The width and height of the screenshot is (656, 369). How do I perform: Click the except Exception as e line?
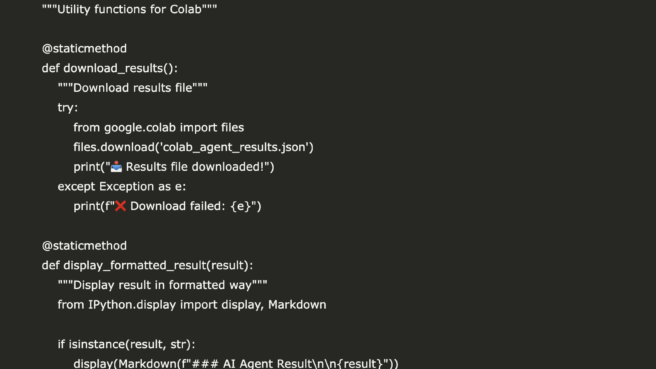[x=122, y=187]
